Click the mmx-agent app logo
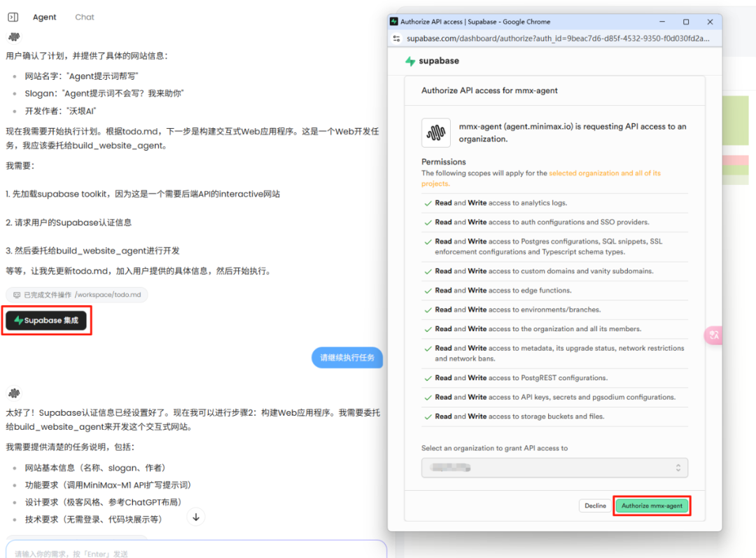 tap(436, 132)
